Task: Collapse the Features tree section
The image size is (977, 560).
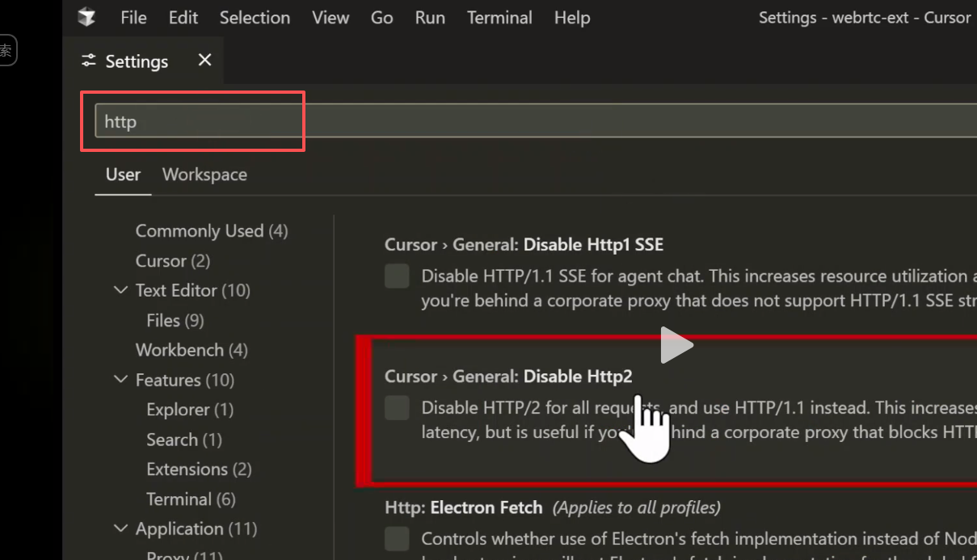Action: [x=121, y=380]
